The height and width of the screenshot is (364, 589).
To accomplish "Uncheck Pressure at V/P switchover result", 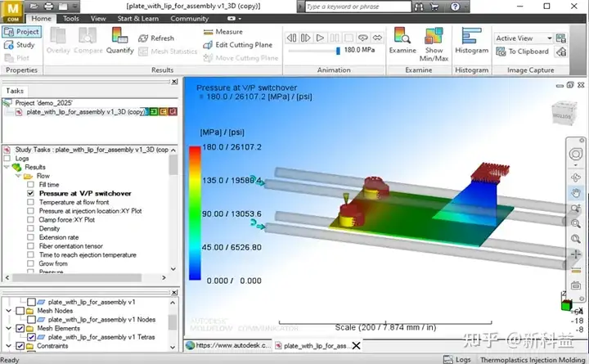I will click(x=31, y=193).
